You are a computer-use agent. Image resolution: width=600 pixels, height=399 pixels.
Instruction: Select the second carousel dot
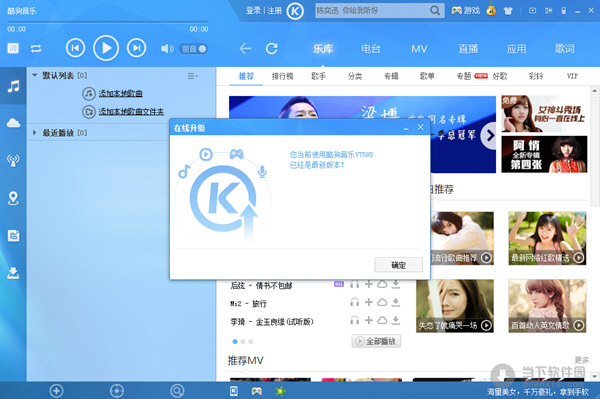[x=243, y=342]
